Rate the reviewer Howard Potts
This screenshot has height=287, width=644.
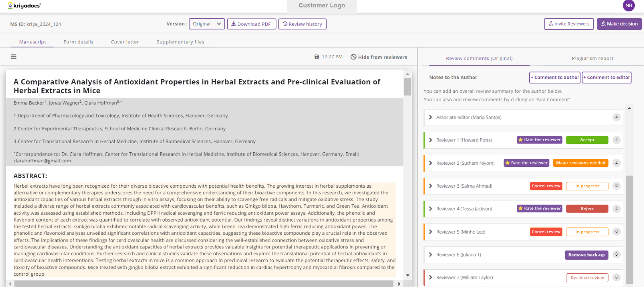tap(540, 140)
